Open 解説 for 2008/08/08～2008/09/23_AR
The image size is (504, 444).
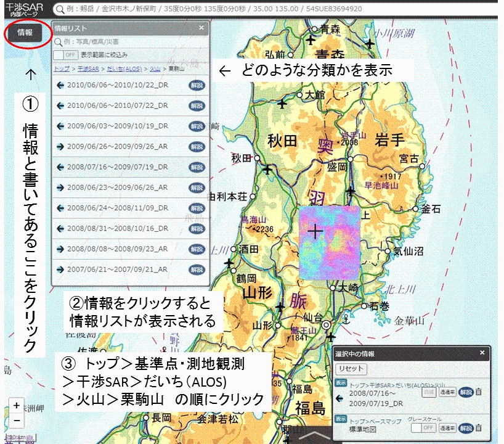(197, 249)
